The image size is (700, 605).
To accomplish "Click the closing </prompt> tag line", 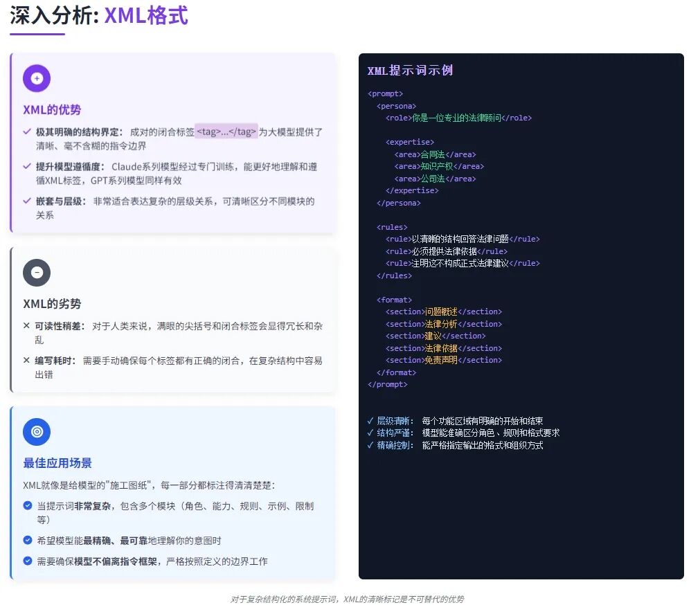I will [x=388, y=384].
